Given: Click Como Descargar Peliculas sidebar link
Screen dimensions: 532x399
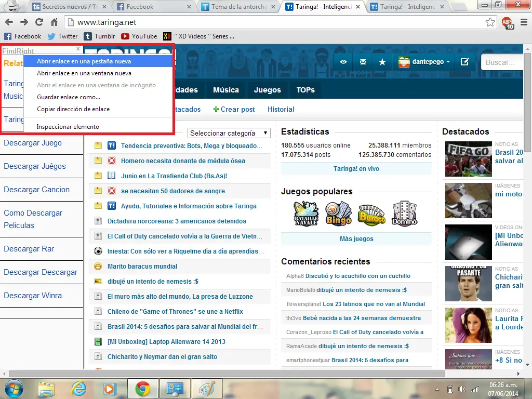Looking at the screenshot, I should pyautogui.click(x=33, y=219).
